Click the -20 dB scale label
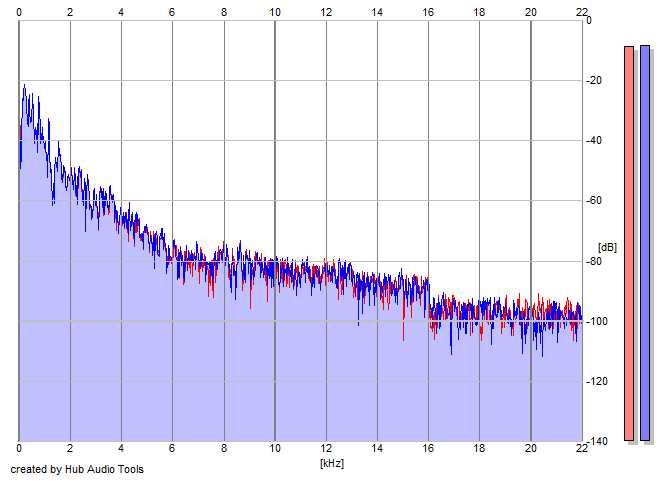 (x=594, y=80)
